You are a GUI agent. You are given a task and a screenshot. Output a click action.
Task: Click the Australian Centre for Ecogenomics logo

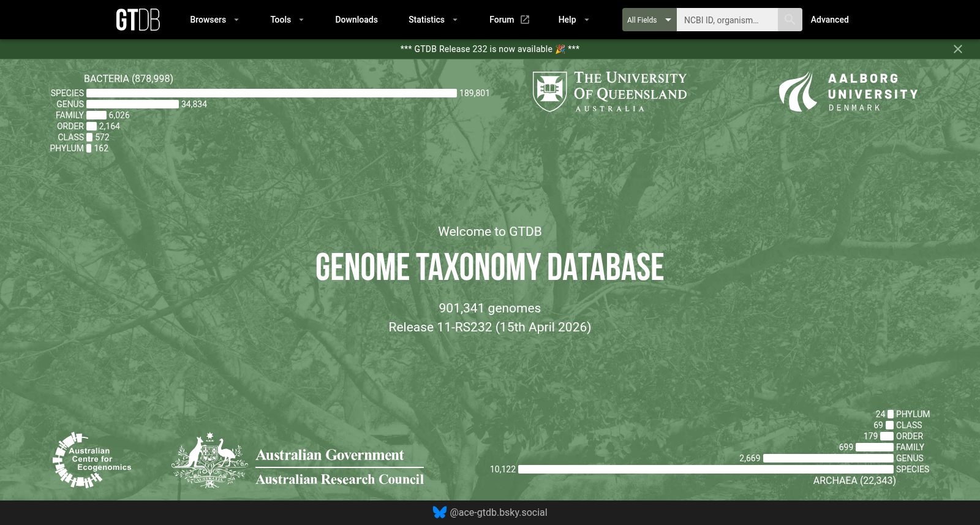[x=92, y=459]
